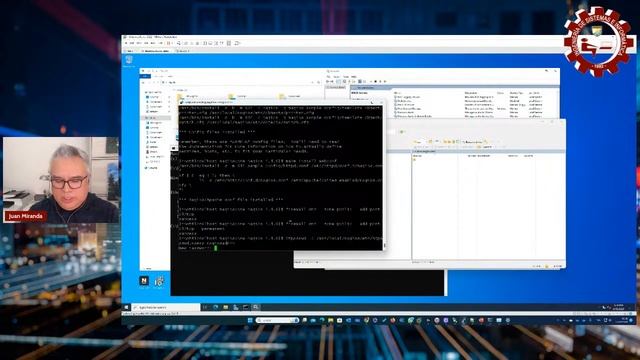Open the Recycle Bin desktop icon

[x=129, y=61]
